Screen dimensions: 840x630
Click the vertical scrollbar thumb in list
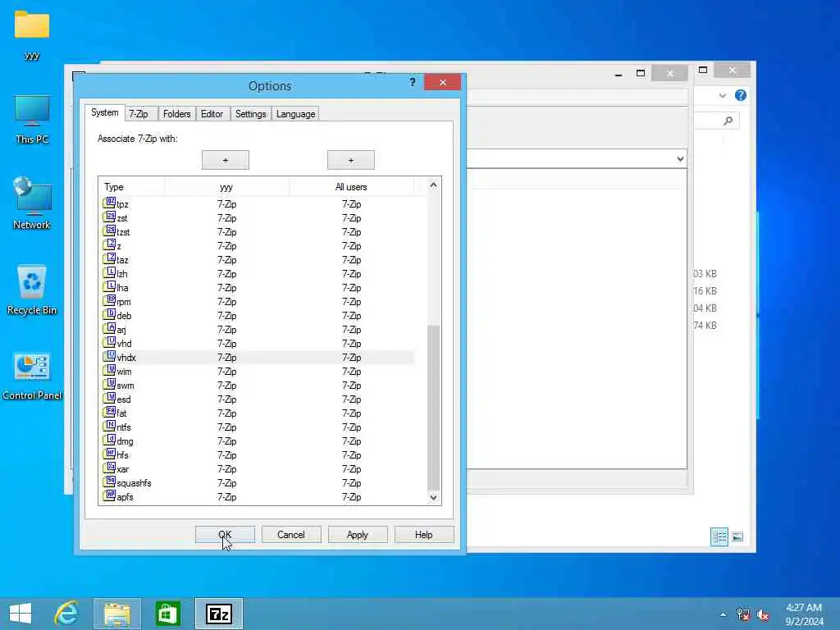pos(433,407)
